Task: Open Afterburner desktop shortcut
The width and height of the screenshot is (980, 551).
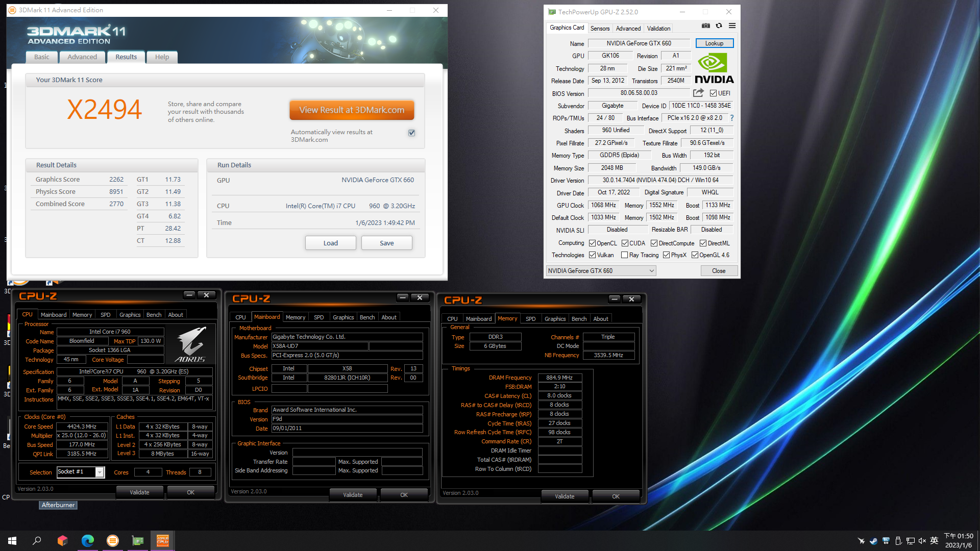Action: [58, 505]
